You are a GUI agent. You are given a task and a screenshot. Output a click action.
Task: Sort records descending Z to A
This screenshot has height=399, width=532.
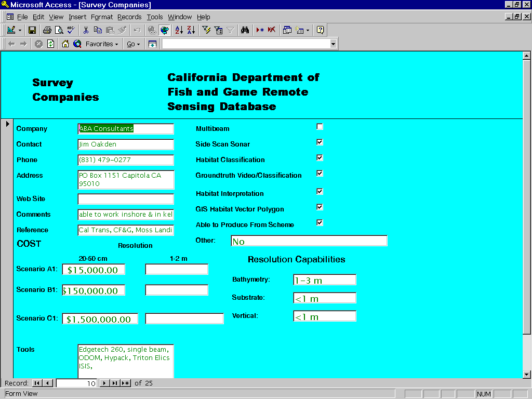191,30
